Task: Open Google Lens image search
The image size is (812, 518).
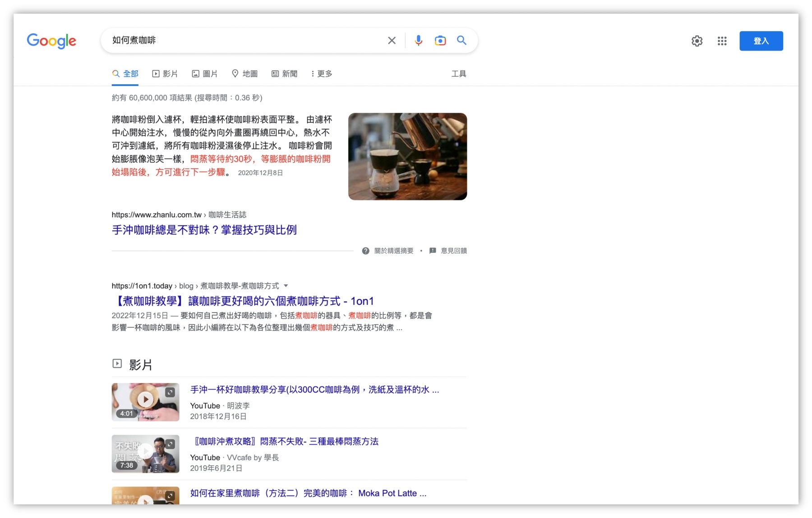Action: [x=440, y=41]
